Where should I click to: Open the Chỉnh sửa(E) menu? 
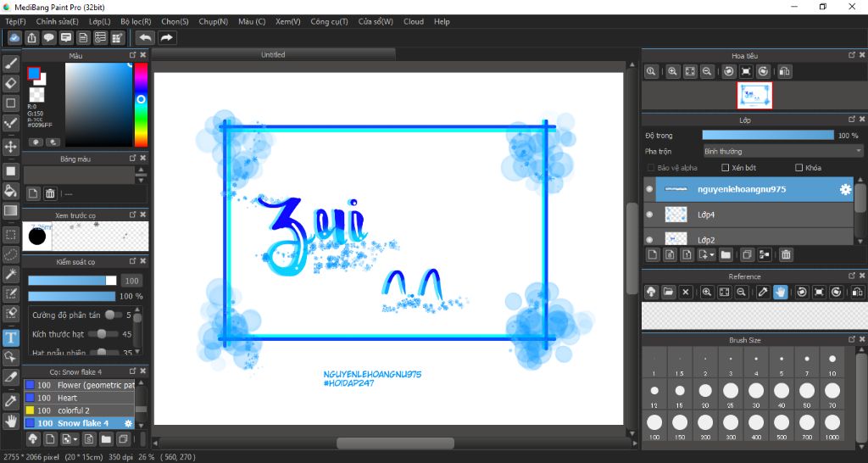[57, 21]
